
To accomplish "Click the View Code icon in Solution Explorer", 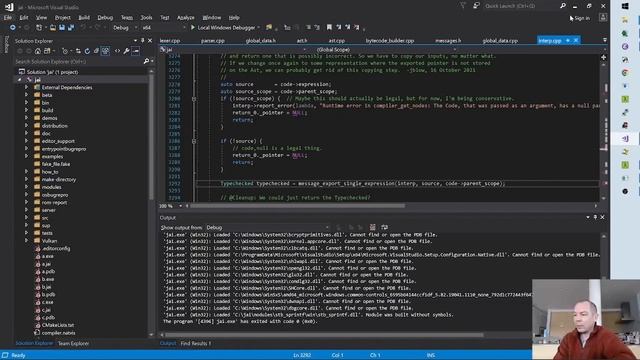I will click(x=118, y=51).
